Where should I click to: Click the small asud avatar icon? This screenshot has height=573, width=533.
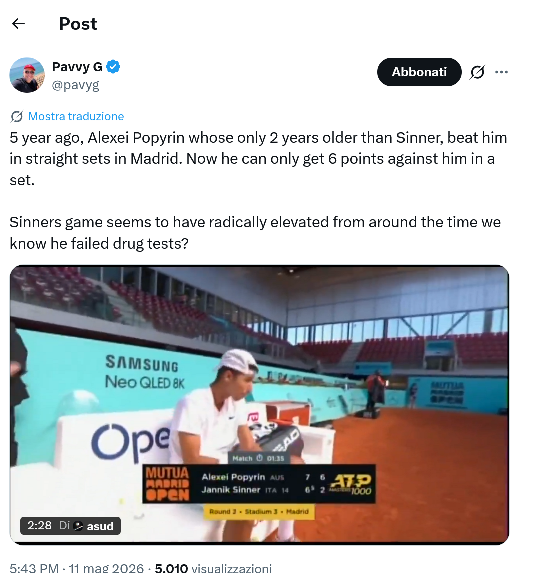click(78, 526)
